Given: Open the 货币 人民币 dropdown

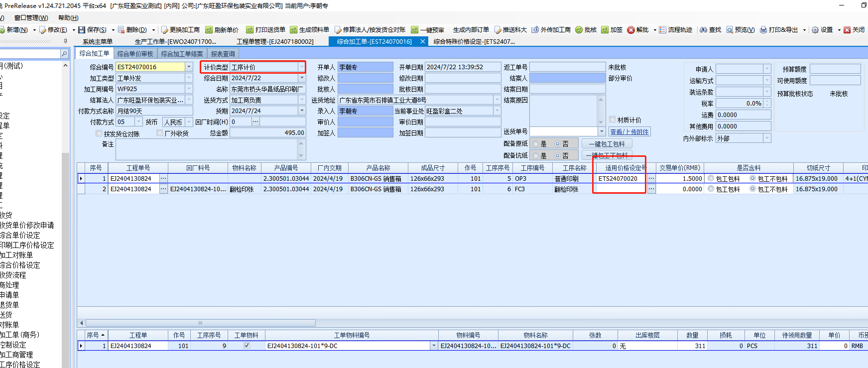Looking at the screenshot, I should tap(189, 122).
